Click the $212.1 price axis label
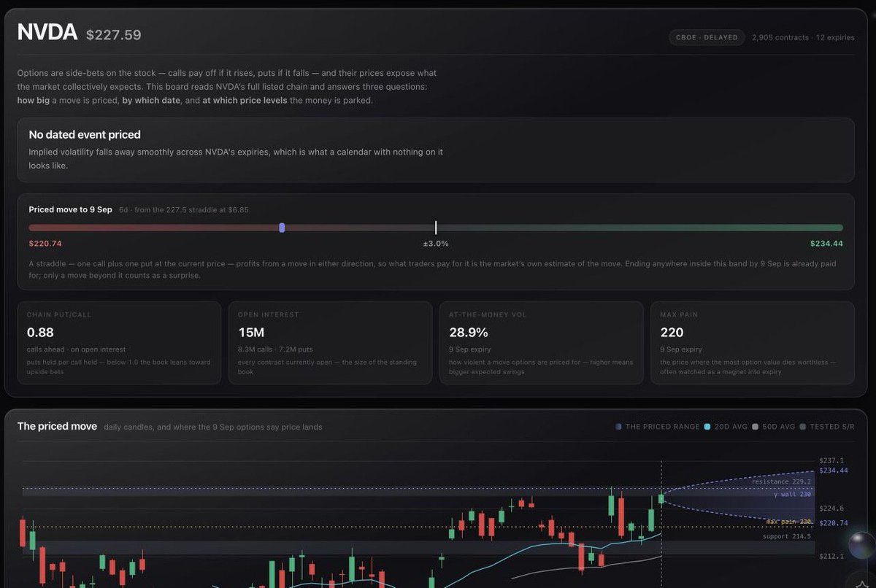The width and height of the screenshot is (876, 588). coord(831,556)
